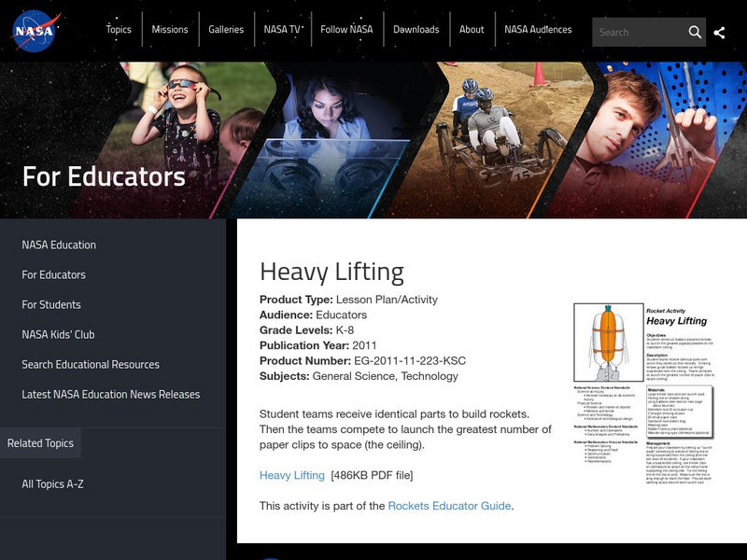Open the Follow NASA menu

[346, 30]
